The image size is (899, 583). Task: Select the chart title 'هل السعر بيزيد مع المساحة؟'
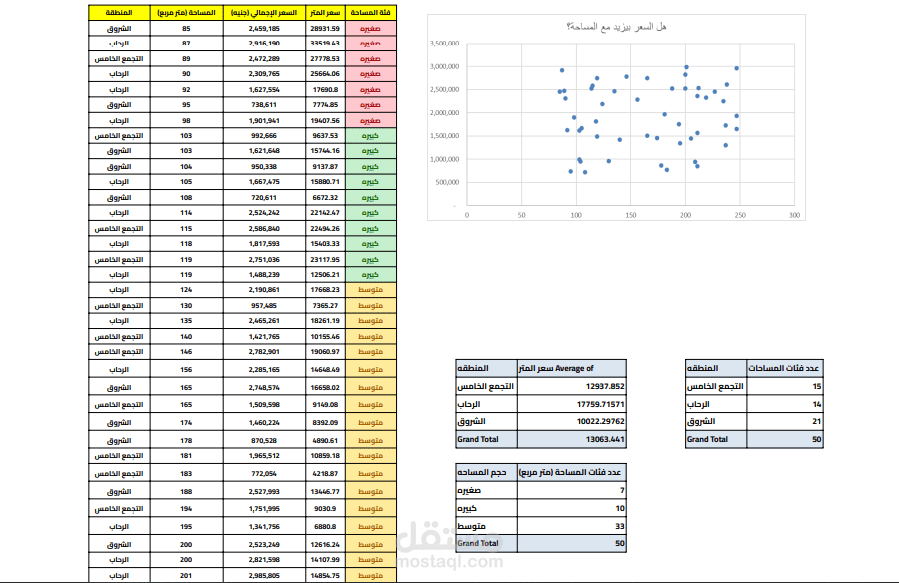pos(616,26)
